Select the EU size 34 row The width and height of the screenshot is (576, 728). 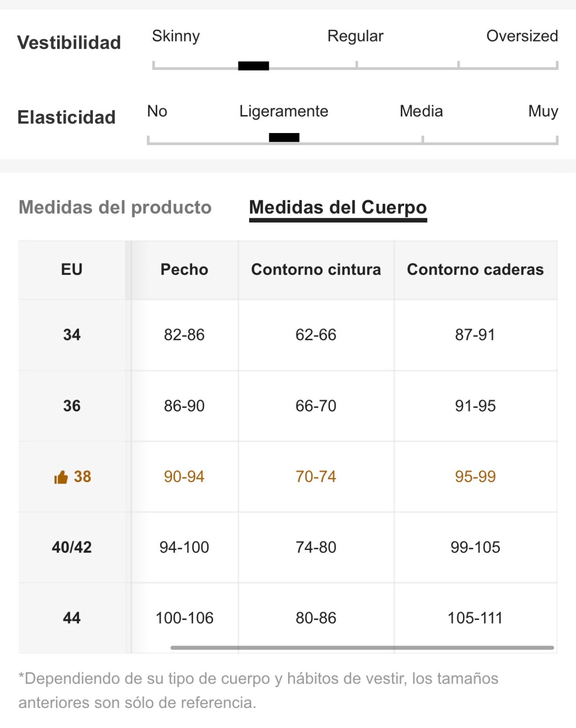click(x=288, y=335)
